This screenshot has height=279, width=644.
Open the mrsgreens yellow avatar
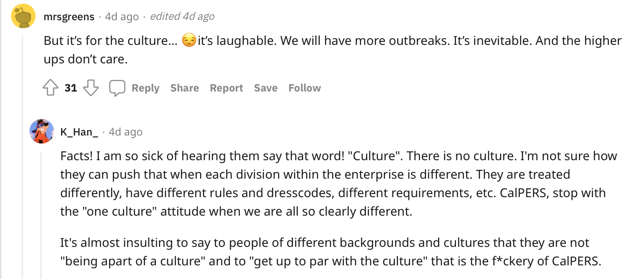point(23,16)
